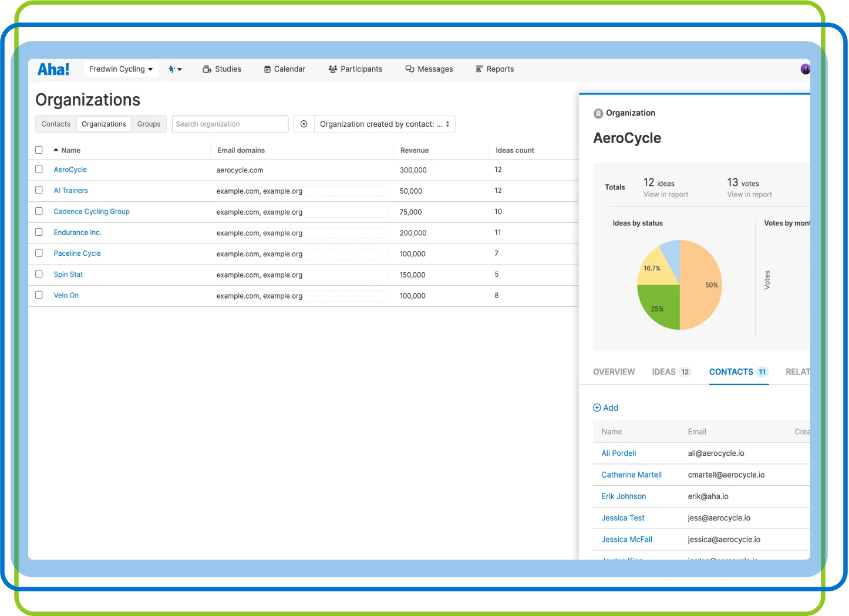Click the Aha! logo
The height and width of the screenshot is (616, 849).
click(53, 69)
